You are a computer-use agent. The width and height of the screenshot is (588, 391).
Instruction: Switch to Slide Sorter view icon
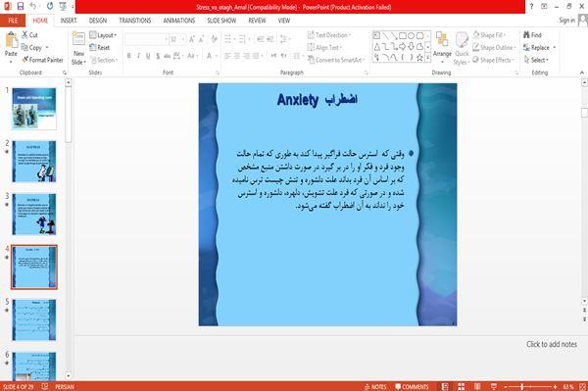pos(461,386)
